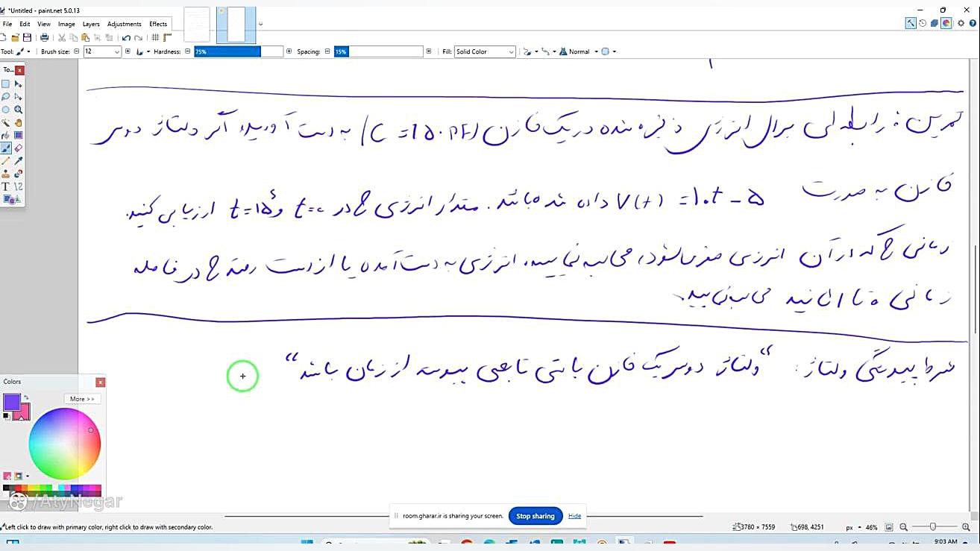Decrease brush size with minus button

76,51
